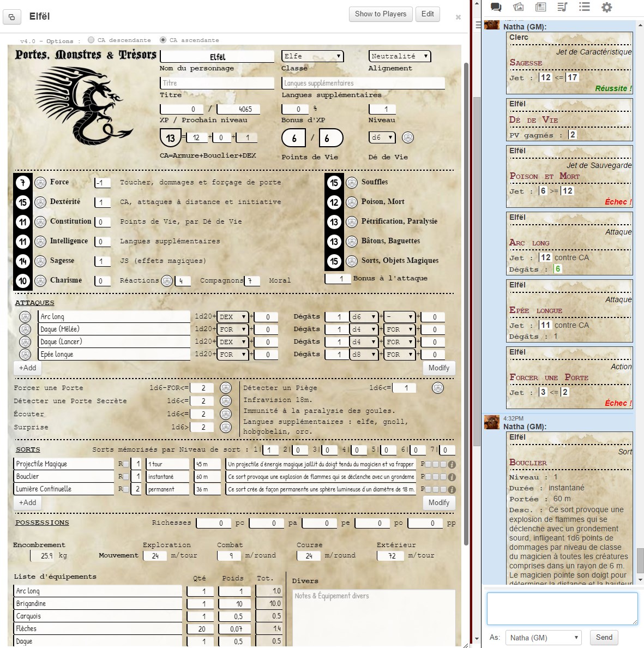Roll the Constitution ability dice icon
644x648 pixels.
tap(40, 222)
